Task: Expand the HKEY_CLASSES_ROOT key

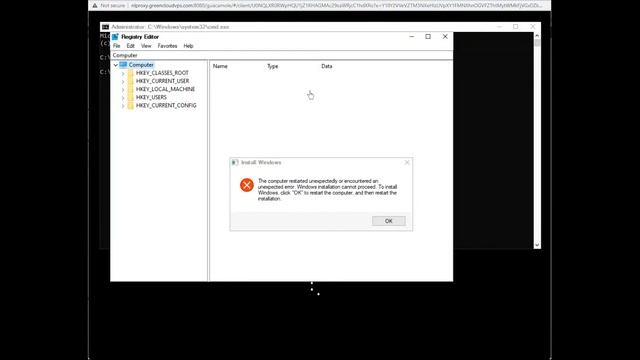Action: click(x=123, y=73)
